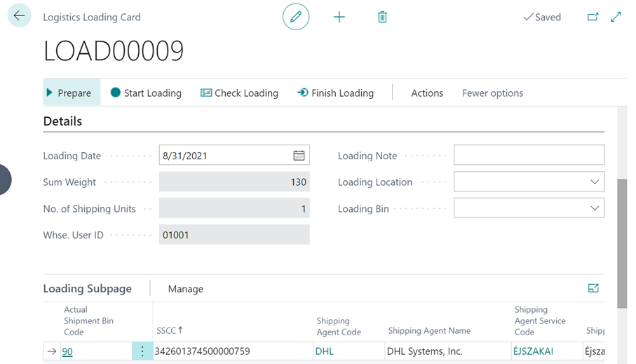The width and height of the screenshot is (636, 364).
Task: Select Check Loading action
Action: pos(239,93)
